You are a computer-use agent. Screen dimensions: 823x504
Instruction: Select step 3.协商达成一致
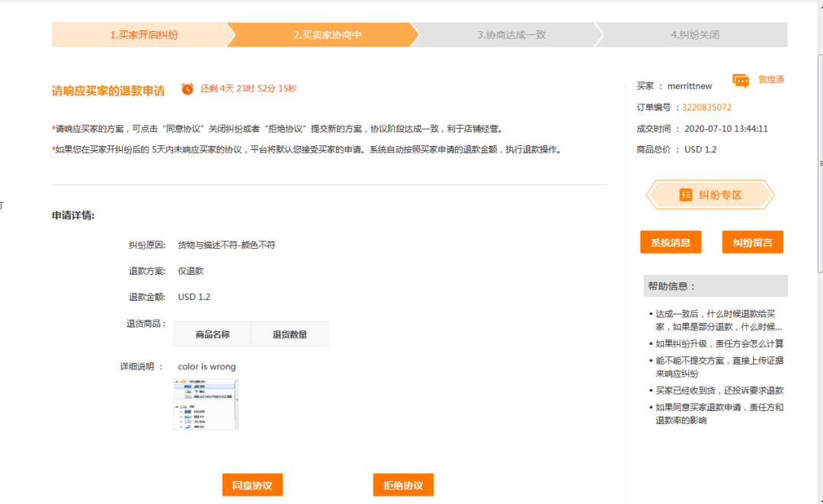pos(511,35)
